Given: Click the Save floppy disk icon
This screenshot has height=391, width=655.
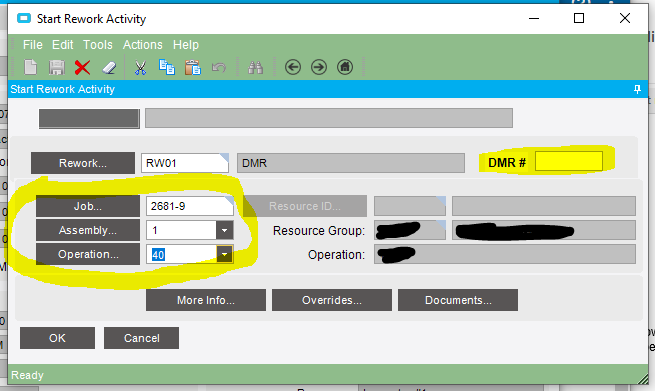Looking at the screenshot, I should tap(56, 67).
